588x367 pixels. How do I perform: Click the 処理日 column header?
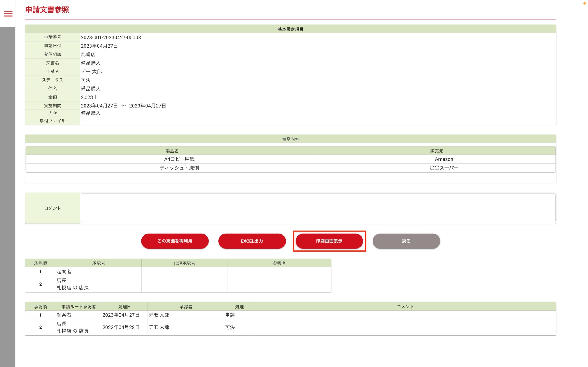tap(124, 307)
